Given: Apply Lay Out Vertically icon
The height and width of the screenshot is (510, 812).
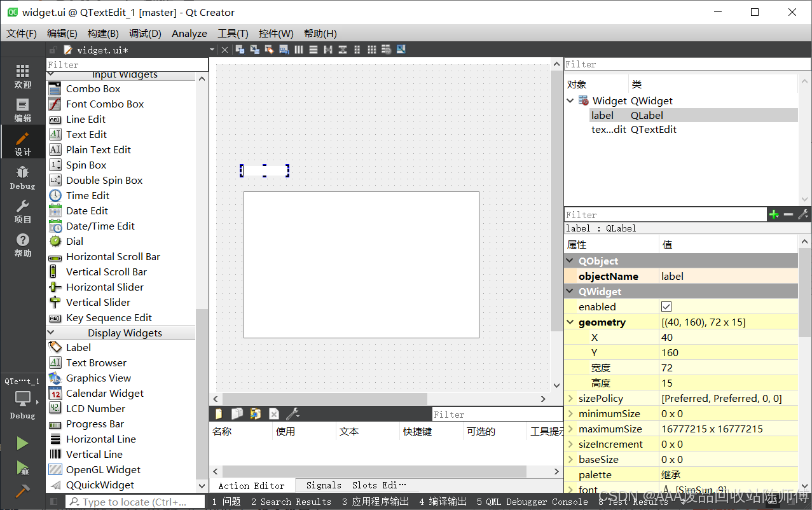Looking at the screenshot, I should (x=313, y=50).
